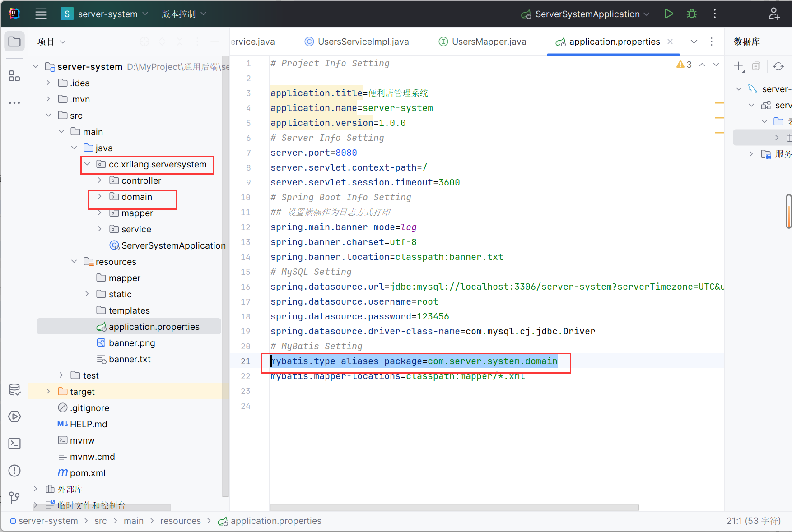This screenshot has height=532, width=792.
Task: Place the cursor on the server.port=8080 line
Action: click(314, 153)
